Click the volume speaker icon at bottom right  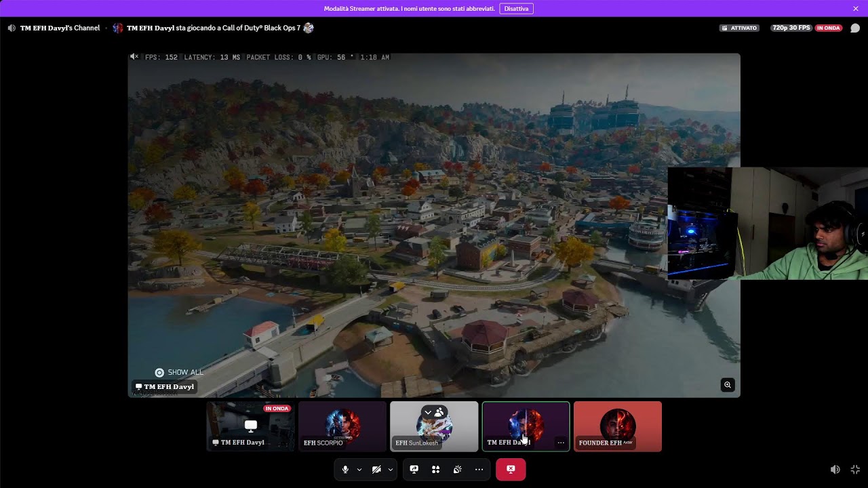pyautogui.click(x=835, y=469)
